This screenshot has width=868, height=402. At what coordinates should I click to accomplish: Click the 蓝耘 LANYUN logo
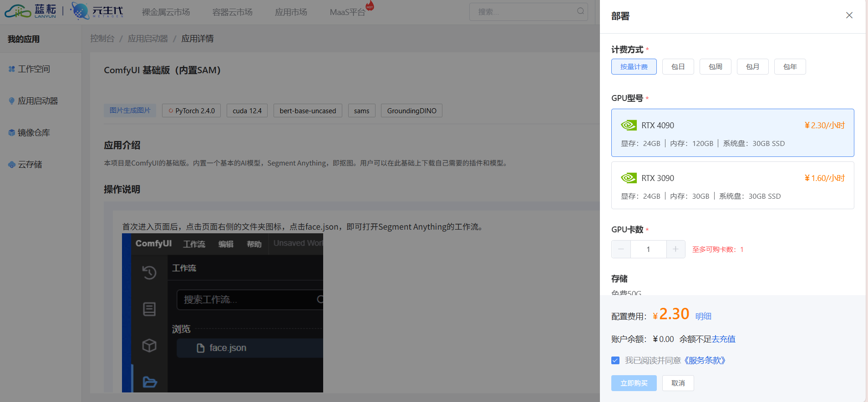click(x=30, y=11)
